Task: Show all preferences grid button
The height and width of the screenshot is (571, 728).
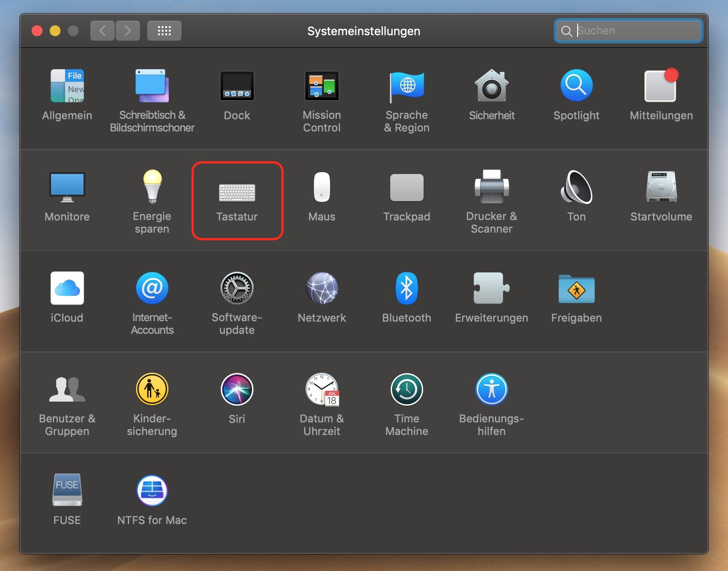Action: (x=164, y=31)
